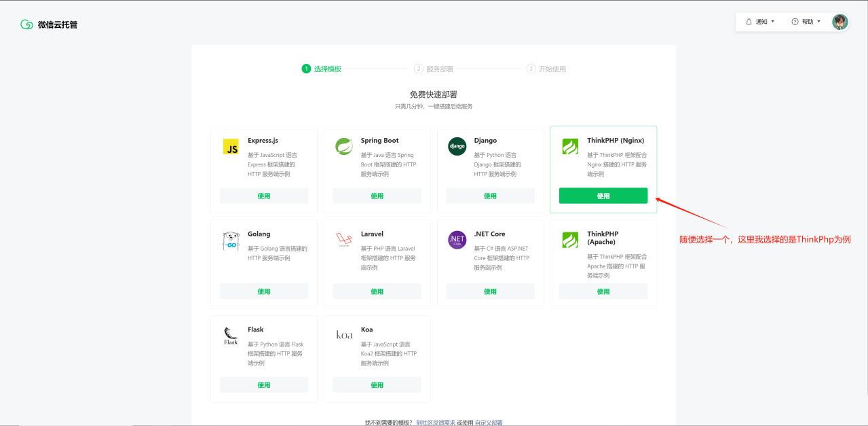This screenshot has width=868, height=426.
Task: Click the Laravel logo icon
Action: coord(344,240)
